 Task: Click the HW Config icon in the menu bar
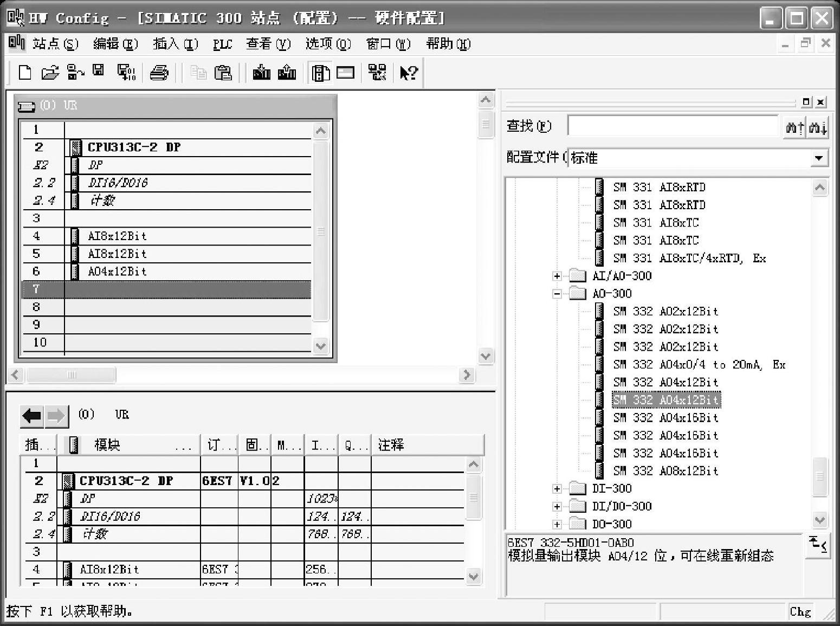pyautogui.click(x=16, y=42)
